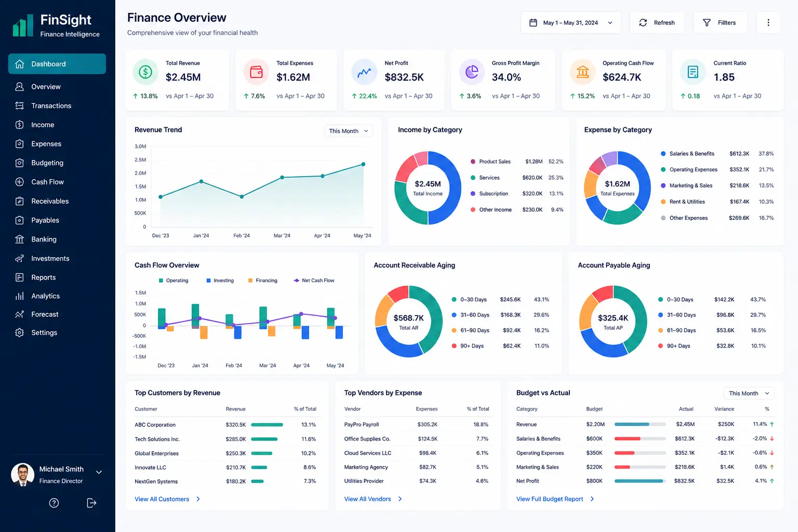Click the Product Sales legend color dot
This screenshot has width=798, height=532.
coord(473,162)
